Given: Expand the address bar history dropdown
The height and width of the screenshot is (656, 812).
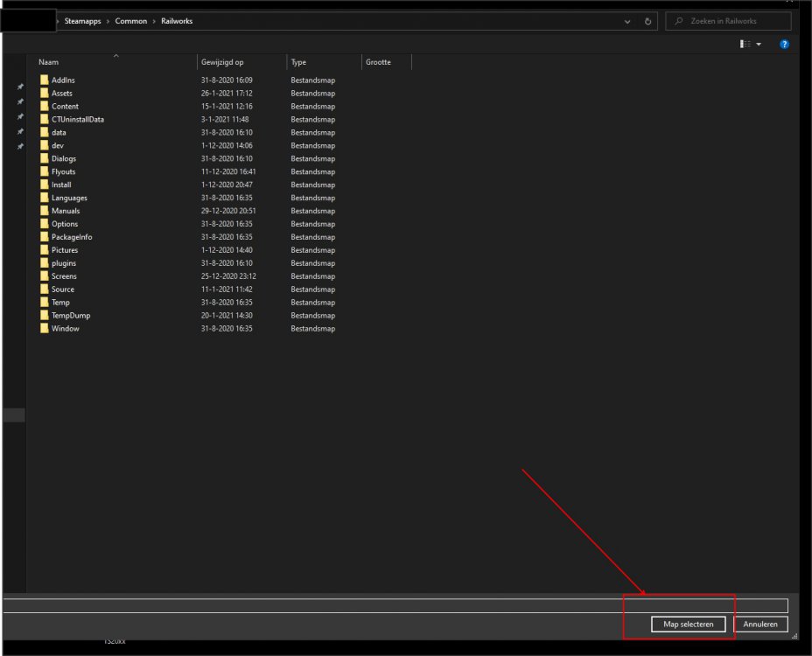Looking at the screenshot, I should coord(627,21).
